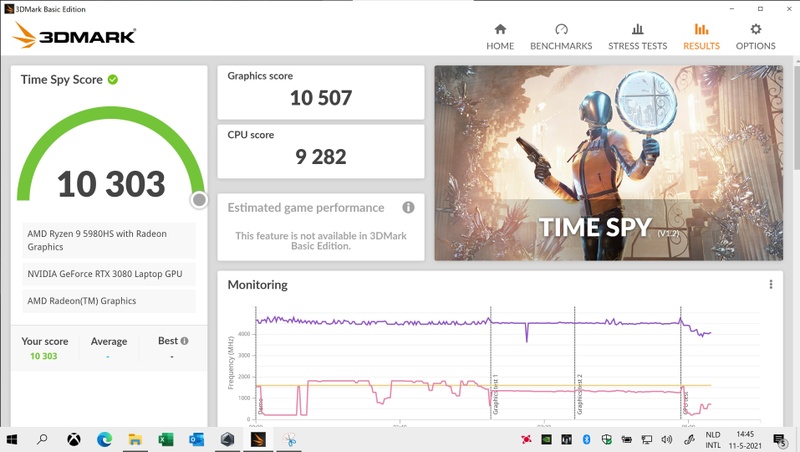Click the Graphics test 2 marker line
Viewport: 800px width, 452px height.
(x=574, y=362)
